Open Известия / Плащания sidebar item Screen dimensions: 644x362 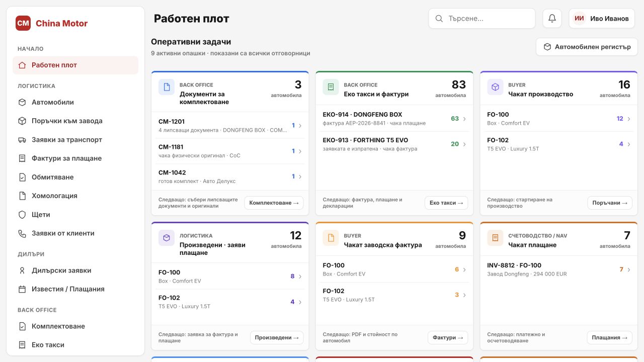(75, 289)
